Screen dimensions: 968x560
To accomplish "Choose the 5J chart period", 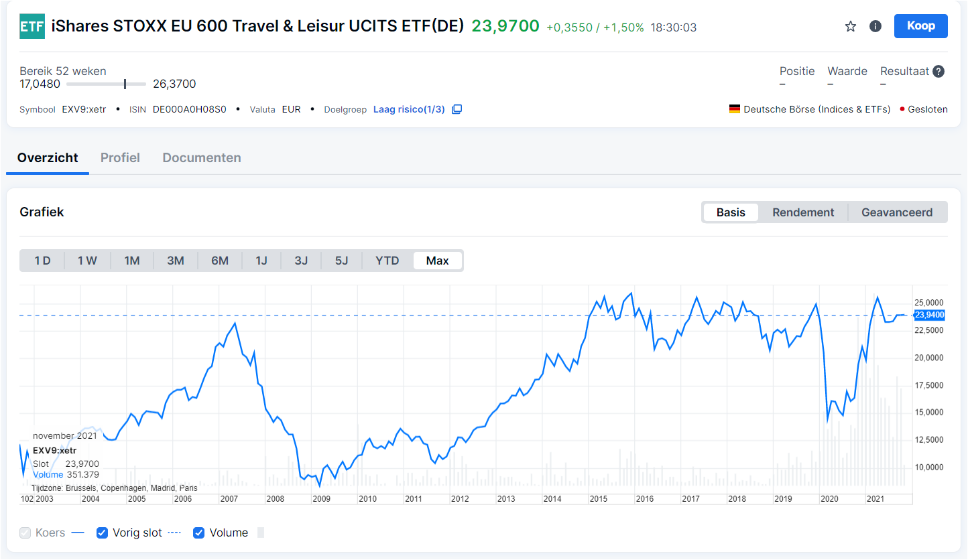I will [x=342, y=261].
